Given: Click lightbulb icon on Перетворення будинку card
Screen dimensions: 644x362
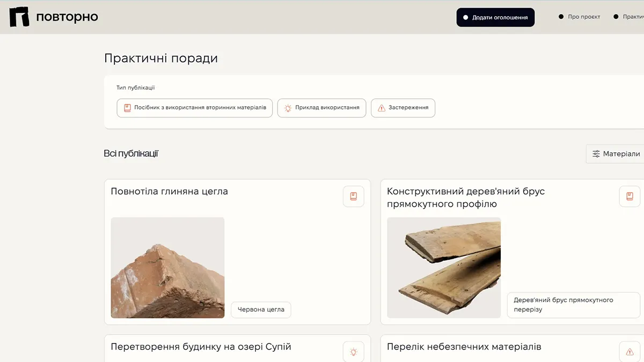Looking at the screenshot, I should pos(353,352).
